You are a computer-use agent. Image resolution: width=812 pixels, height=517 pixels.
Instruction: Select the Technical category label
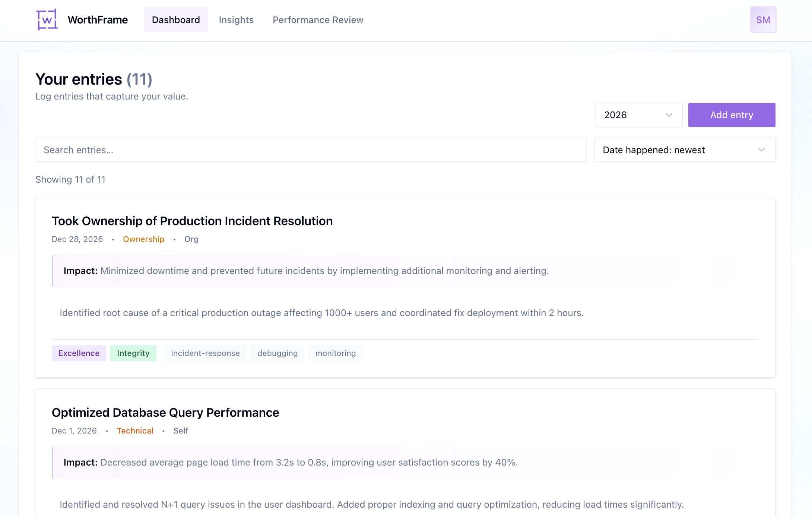(135, 431)
